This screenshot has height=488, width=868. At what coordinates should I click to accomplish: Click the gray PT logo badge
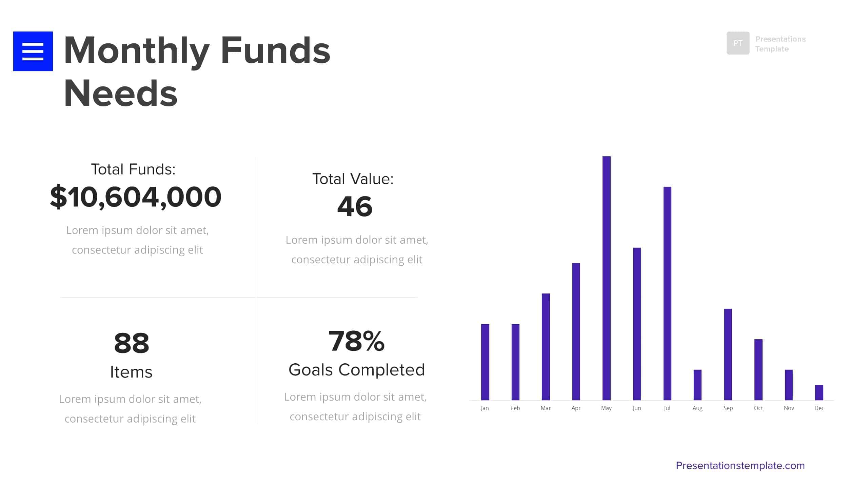737,43
